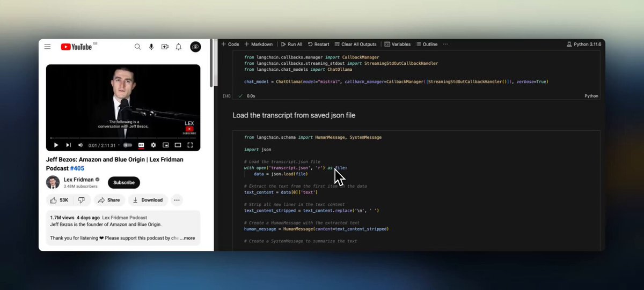This screenshot has width=644, height=290.
Task: Click the 'Load the transcript from saved json file' heading
Action: 294,115
